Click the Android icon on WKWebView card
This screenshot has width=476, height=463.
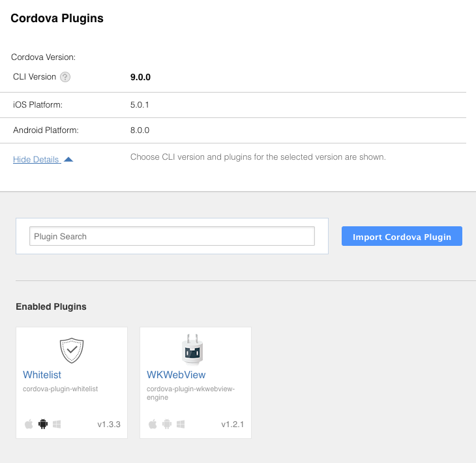[x=167, y=424]
